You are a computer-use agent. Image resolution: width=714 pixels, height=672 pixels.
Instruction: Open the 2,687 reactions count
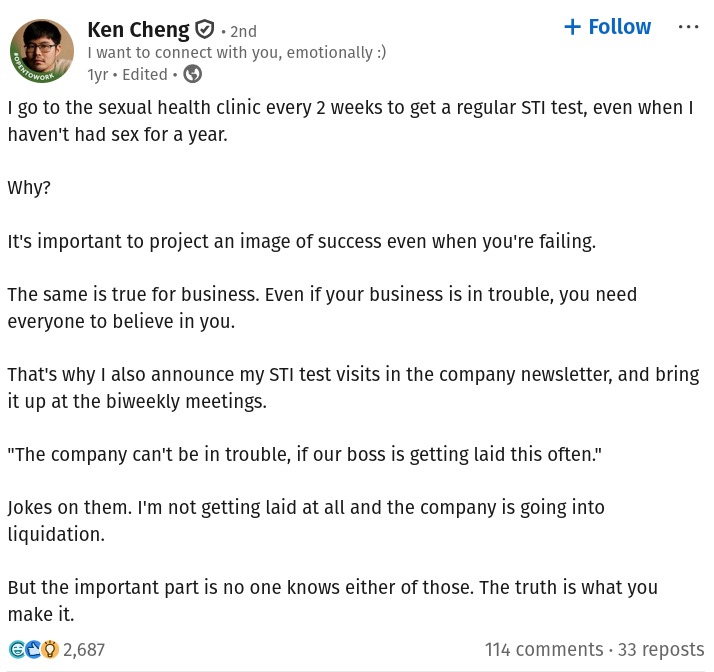pyautogui.click(x=84, y=650)
